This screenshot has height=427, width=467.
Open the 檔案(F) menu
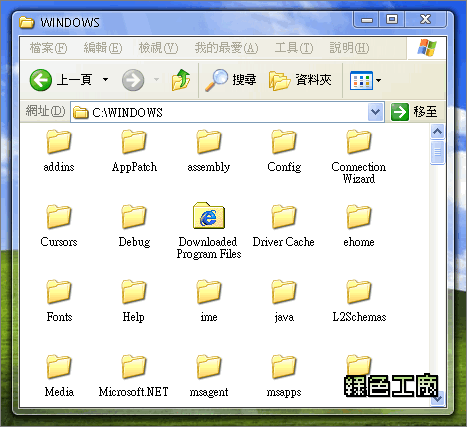(49, 48)
